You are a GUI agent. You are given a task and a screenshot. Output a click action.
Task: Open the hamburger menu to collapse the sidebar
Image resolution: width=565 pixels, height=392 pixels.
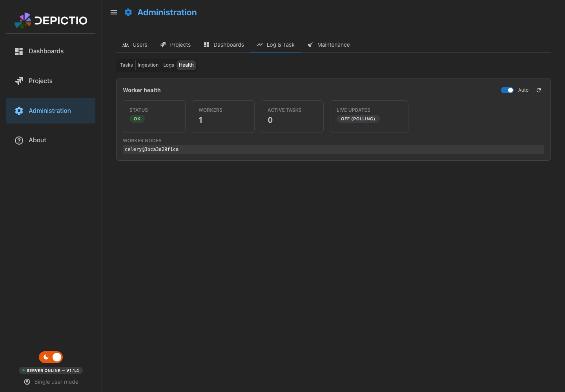coord(114,12)
